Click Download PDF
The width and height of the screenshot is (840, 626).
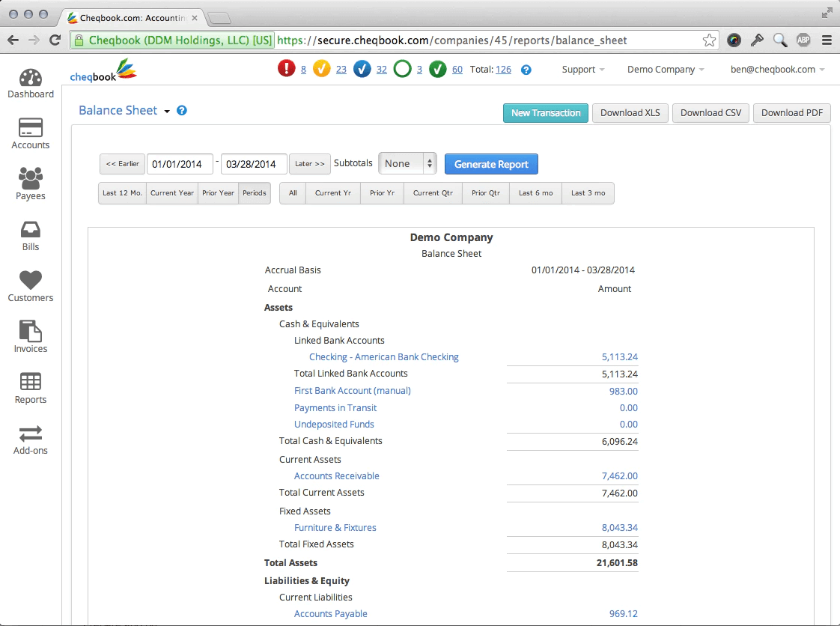792,113
